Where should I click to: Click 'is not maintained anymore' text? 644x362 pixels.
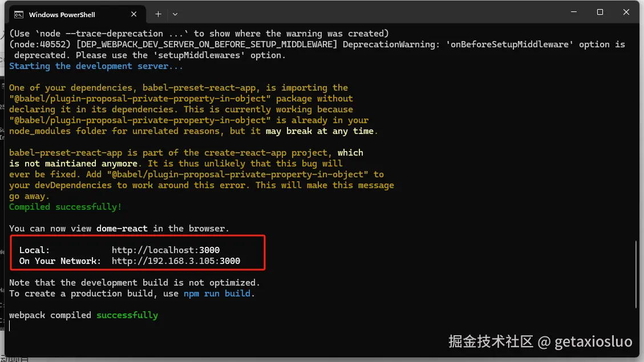coord(73,164)
